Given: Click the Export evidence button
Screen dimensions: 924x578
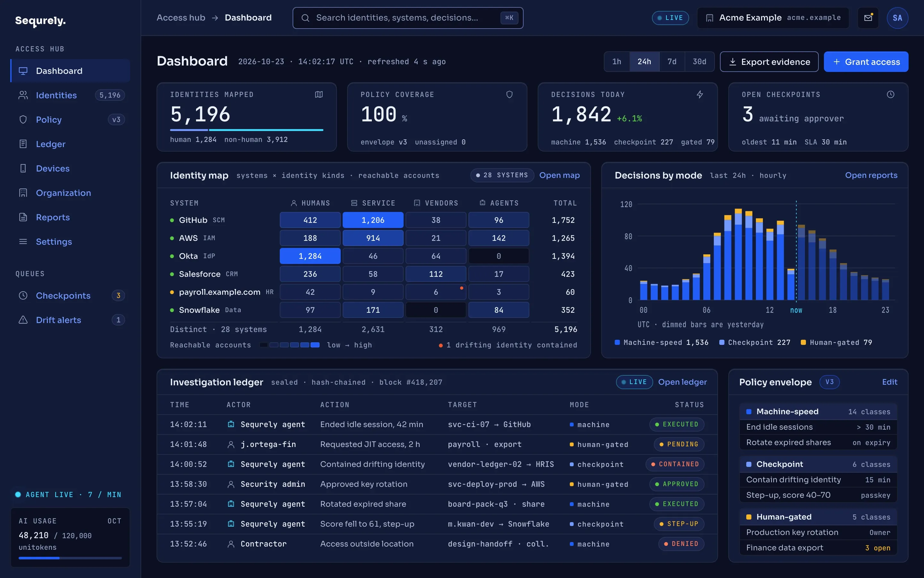Looking at the screenshot, I should tap(769, 62).
